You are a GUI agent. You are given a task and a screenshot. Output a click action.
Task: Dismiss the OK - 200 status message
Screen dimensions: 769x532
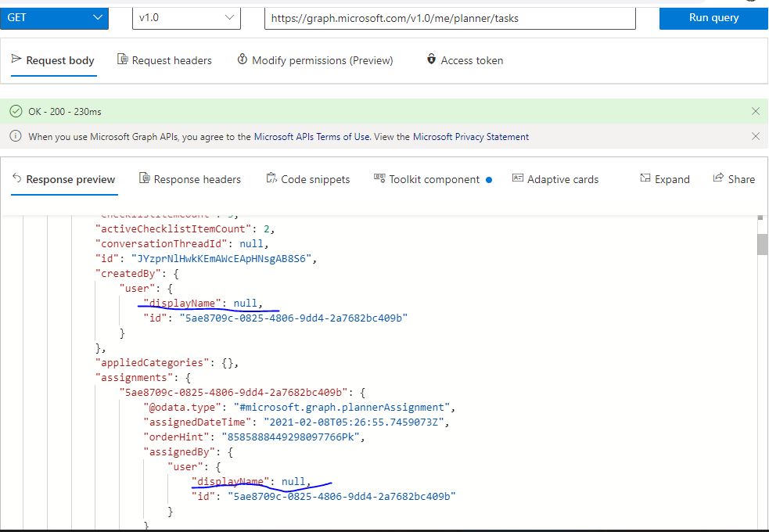[755, 111]
